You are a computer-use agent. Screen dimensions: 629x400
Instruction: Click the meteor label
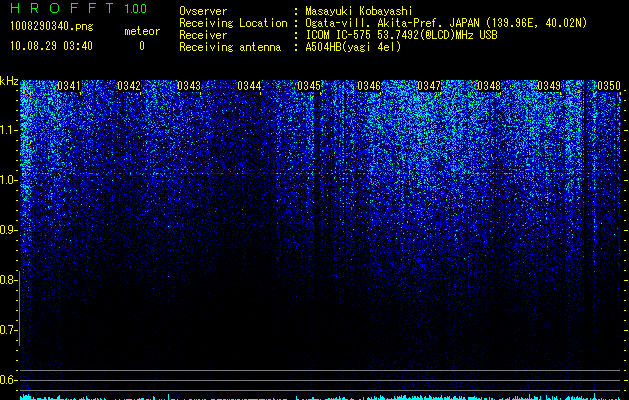142,31
